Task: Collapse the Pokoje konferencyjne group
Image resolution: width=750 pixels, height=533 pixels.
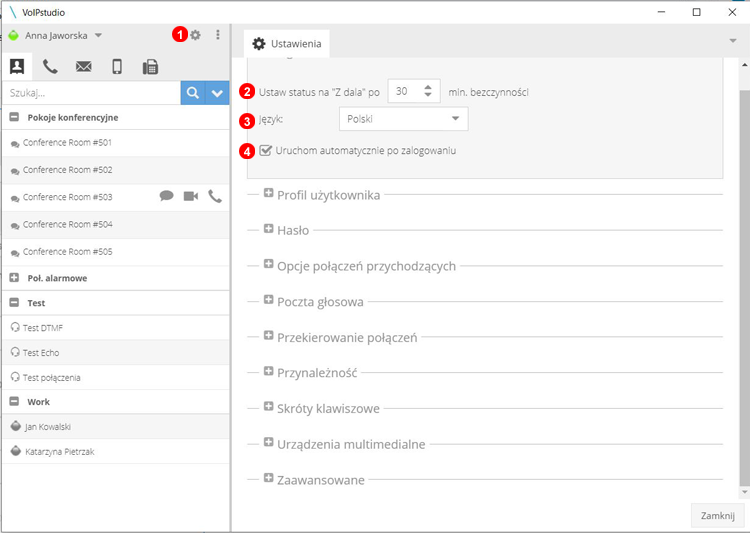Action: click(x=15, y=117)
